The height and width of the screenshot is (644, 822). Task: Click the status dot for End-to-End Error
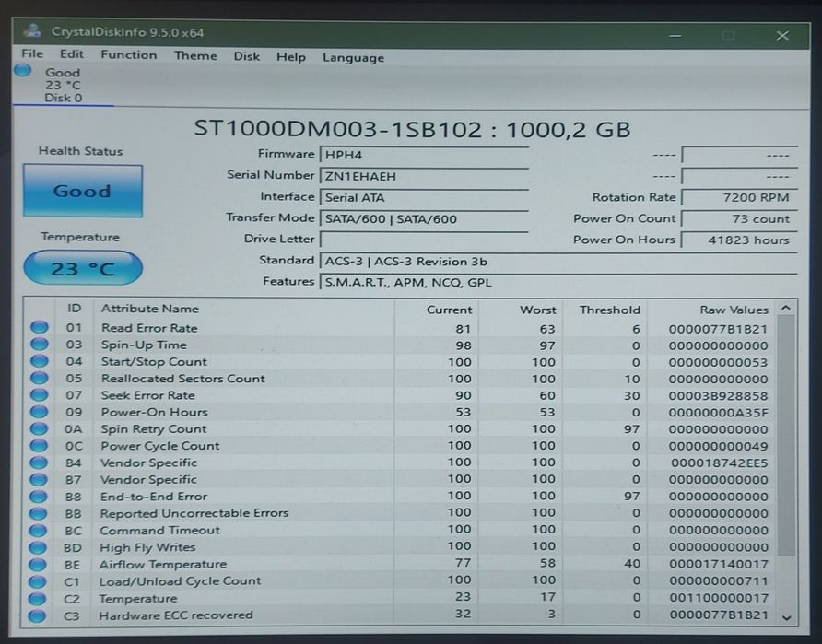coord(39,496)
